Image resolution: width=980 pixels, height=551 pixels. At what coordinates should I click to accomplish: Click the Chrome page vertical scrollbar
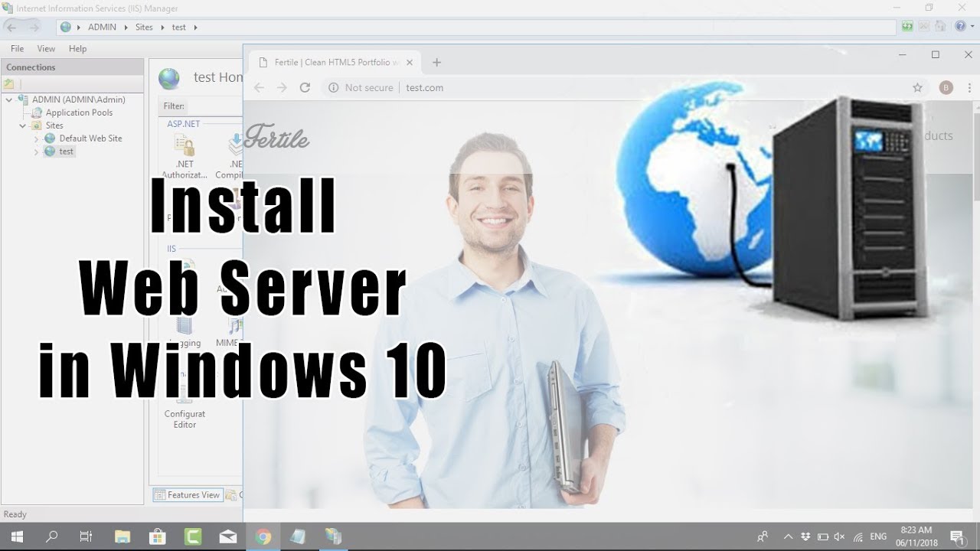pos(976,157)
